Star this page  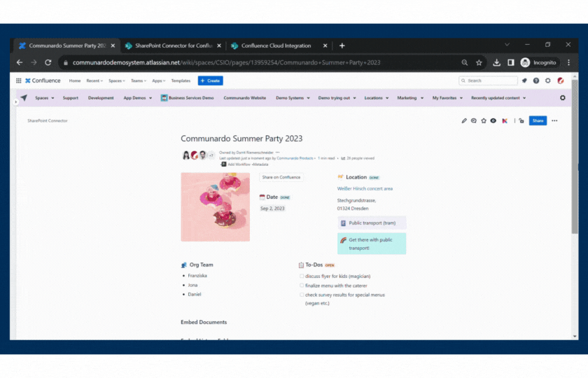484,120
